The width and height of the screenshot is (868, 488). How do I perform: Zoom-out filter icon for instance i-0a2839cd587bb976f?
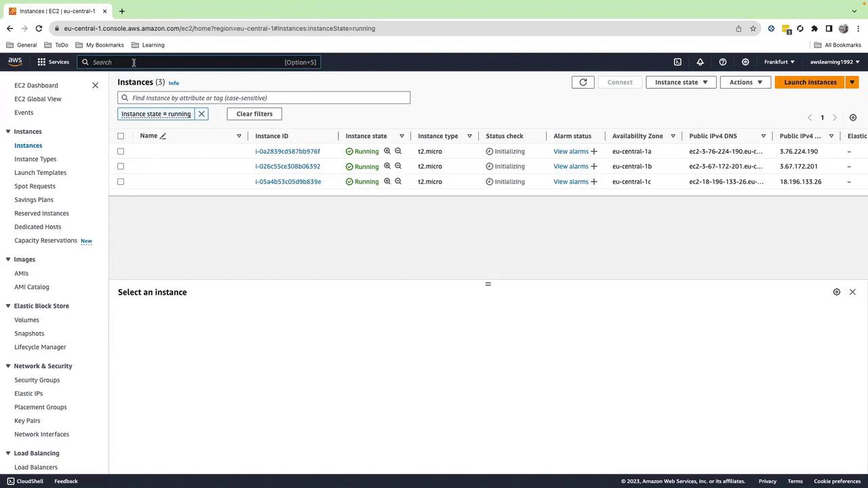pyautogui.click(x=398, y=151)
